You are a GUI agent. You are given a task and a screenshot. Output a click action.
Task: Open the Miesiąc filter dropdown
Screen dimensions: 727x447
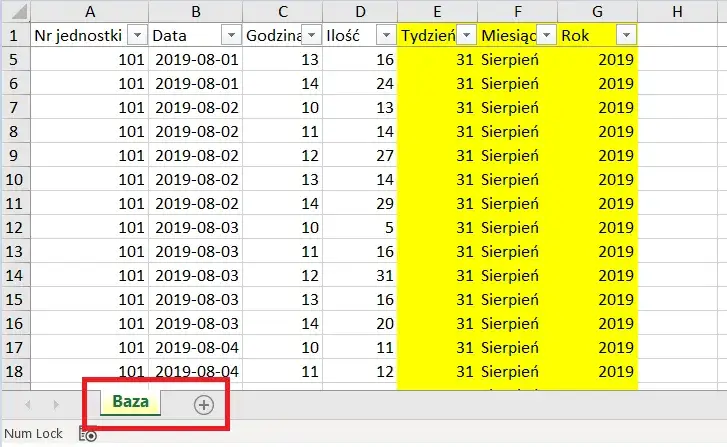(547, 35)
